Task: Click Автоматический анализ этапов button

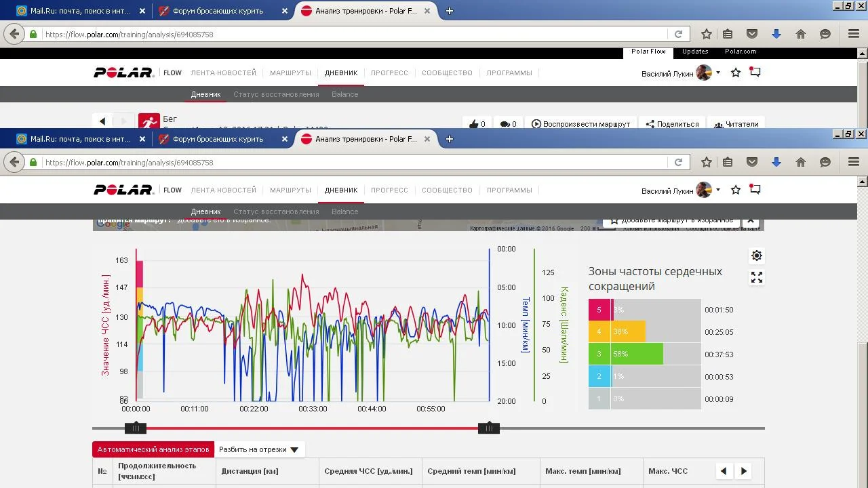Action: click(153, 449)
